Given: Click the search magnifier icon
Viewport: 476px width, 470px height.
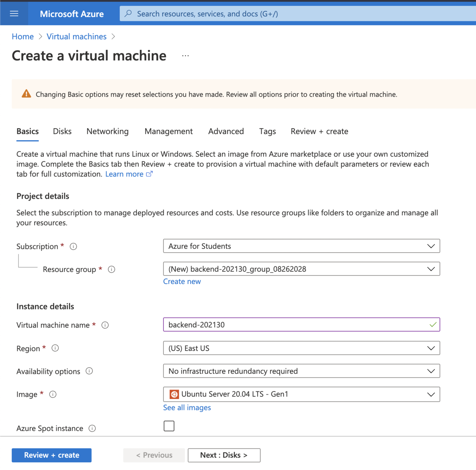Looking at the screenshot, I should click(128, 14).
